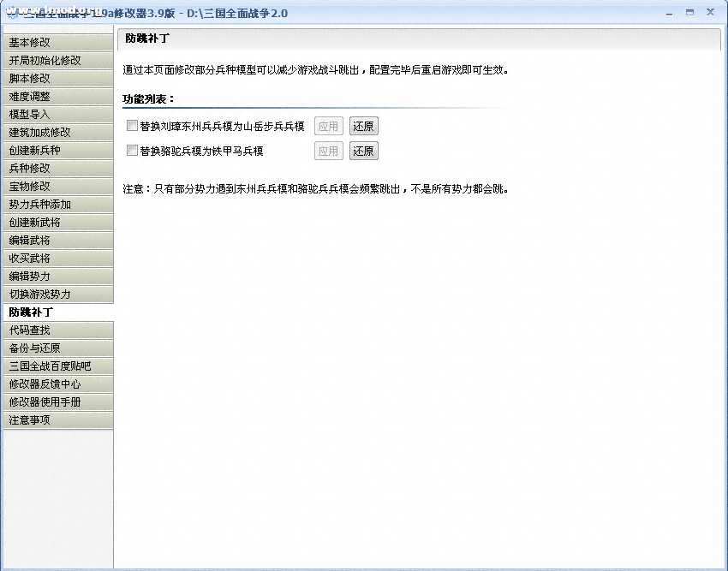Enable 替换刘璋东州兵兵模为山岳步兵兵模 checkbox
728x571 pixels.
coord(132,126)
